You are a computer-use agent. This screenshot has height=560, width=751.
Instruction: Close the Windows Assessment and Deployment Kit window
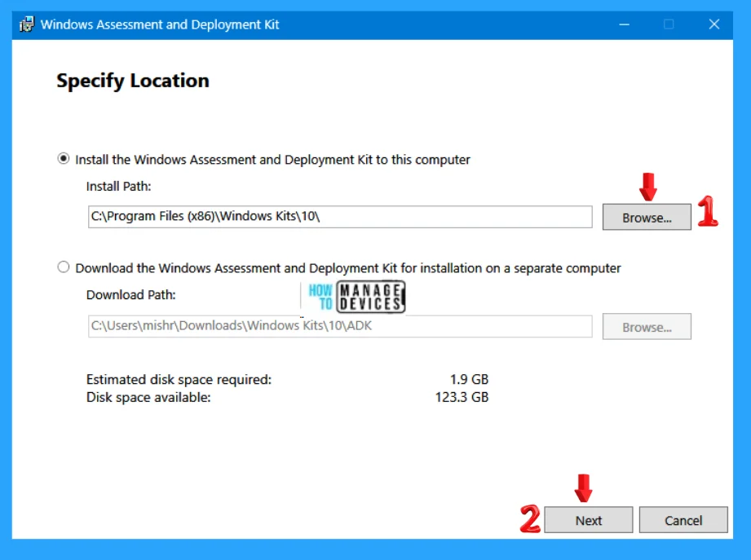pos(714,24)
